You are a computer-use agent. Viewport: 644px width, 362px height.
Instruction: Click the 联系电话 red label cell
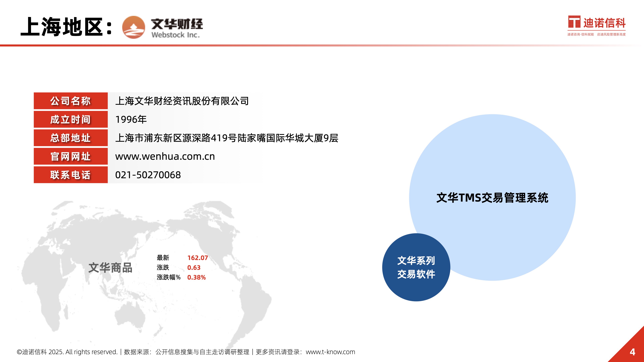click(x=71, y=175)
